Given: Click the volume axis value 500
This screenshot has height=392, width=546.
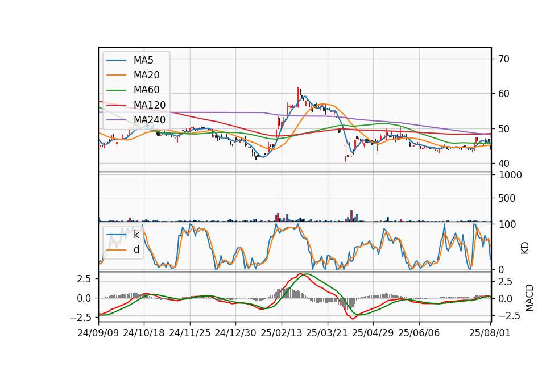Looking at the screenshot, I should tap(507, 198).
